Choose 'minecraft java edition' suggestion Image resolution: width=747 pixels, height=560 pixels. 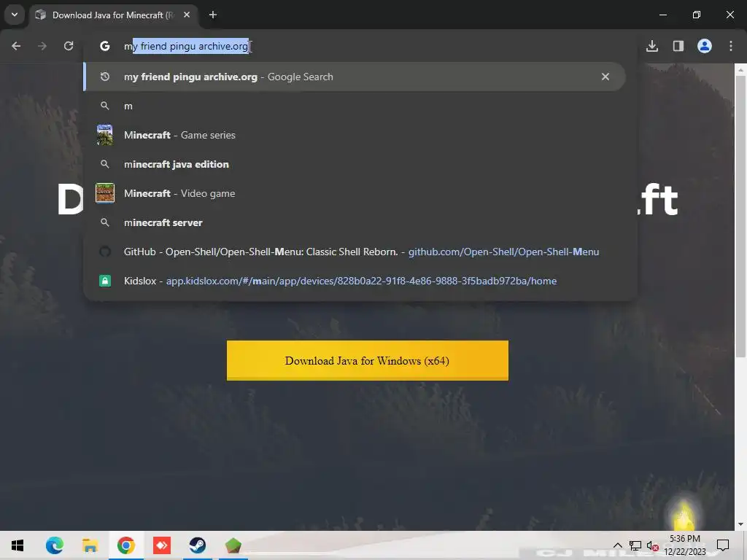[355, 164]
